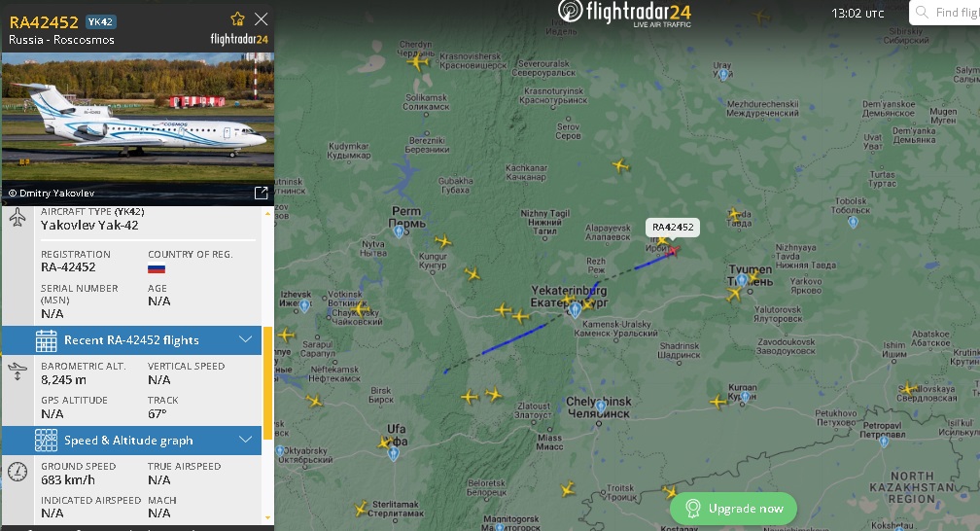Click the Dmitry Yakovlev photo credit

pos(52,194)
